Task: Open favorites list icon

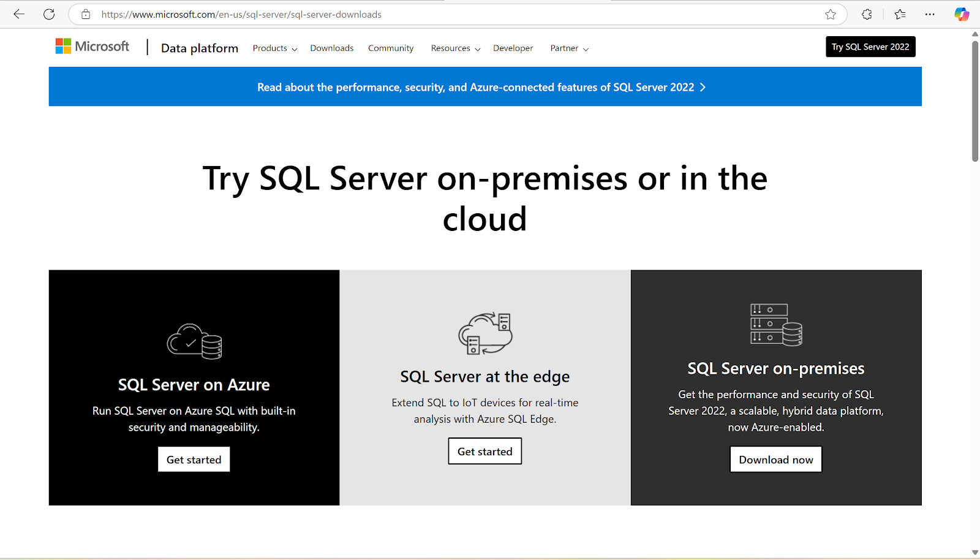Action: click(x=900, y=14)
